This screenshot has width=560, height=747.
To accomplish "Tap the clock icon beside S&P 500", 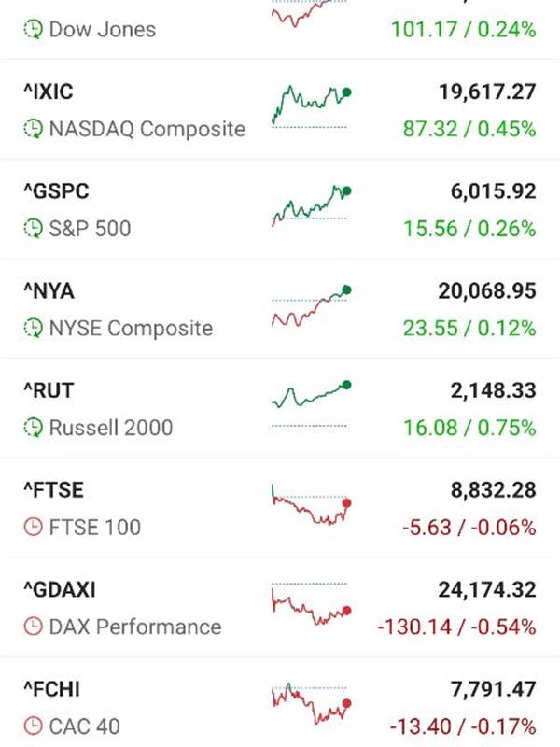I will 34,229.
